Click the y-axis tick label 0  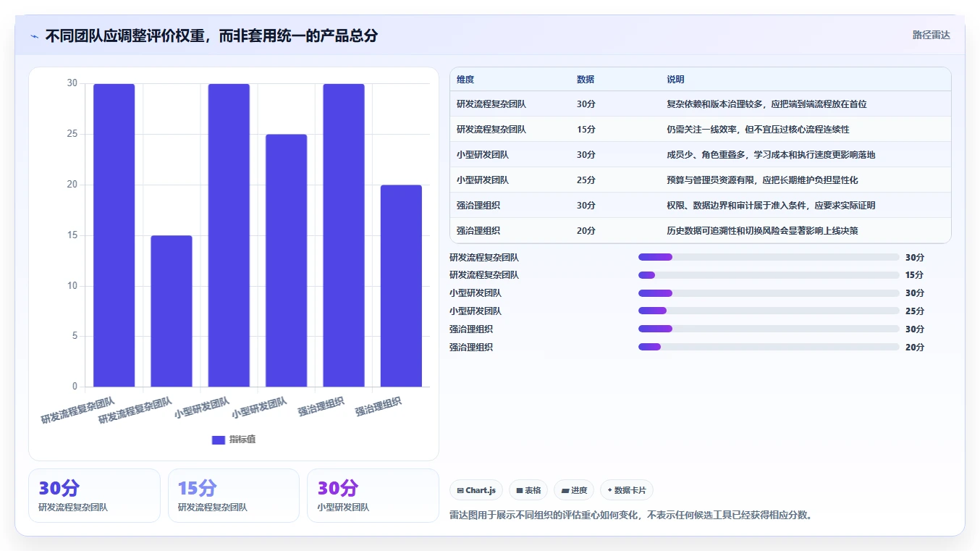75,387
